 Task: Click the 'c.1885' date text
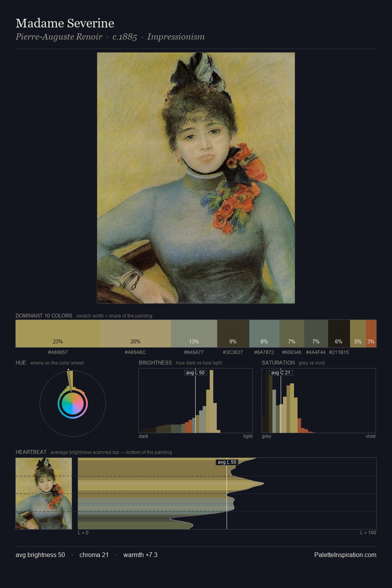pyautogui.click(x=125, y=37)
